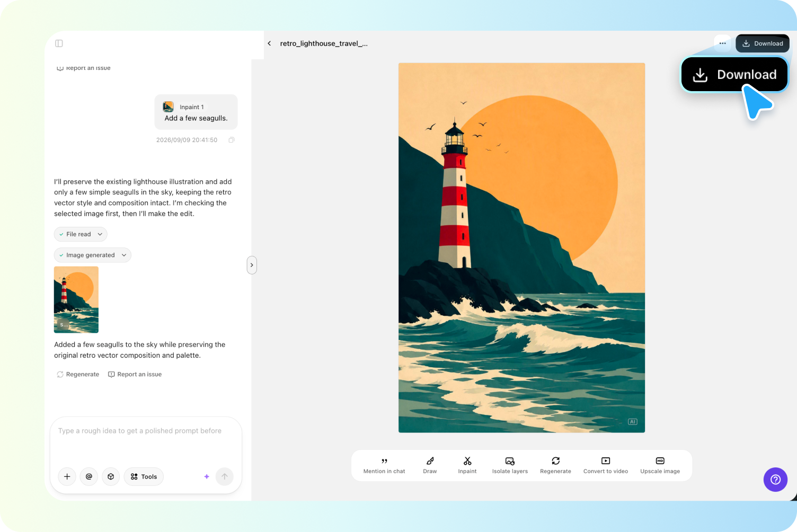
Task: Click the send arrow button
Action: pos(225,476)
